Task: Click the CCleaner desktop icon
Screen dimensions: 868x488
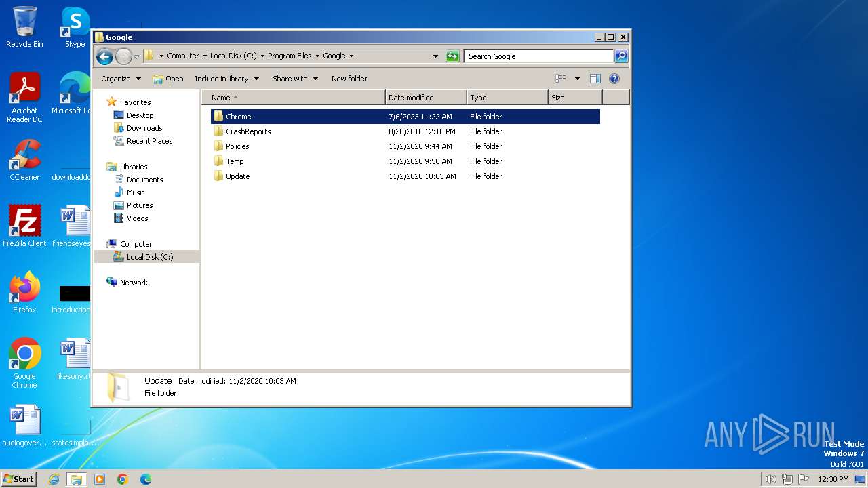Action: click(x=24, y=160)
